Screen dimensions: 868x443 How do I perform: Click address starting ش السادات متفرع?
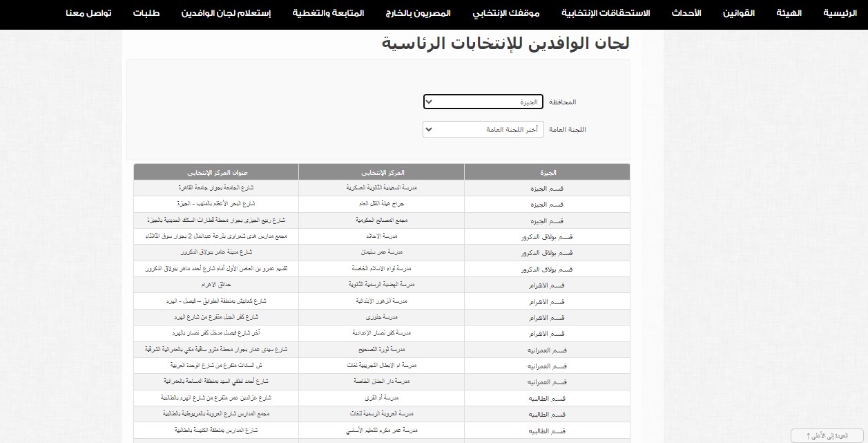[216, 366]
